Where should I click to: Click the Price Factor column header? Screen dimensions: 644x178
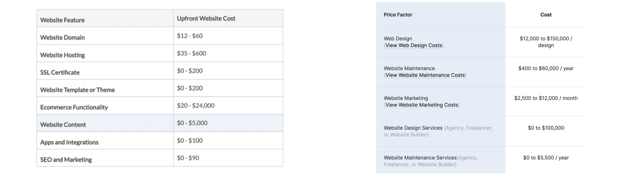[x=398, y=15]
